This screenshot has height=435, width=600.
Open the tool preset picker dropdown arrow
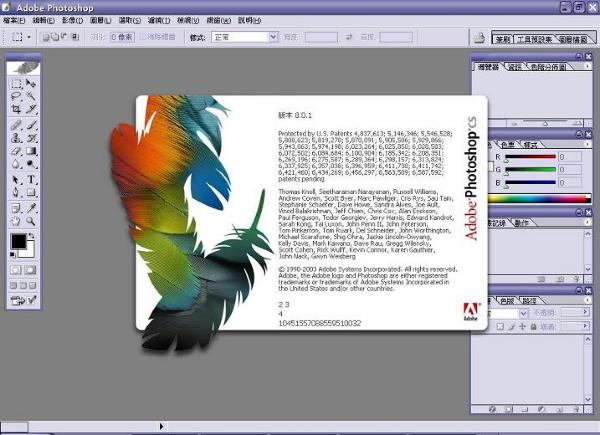click(29, 37)
